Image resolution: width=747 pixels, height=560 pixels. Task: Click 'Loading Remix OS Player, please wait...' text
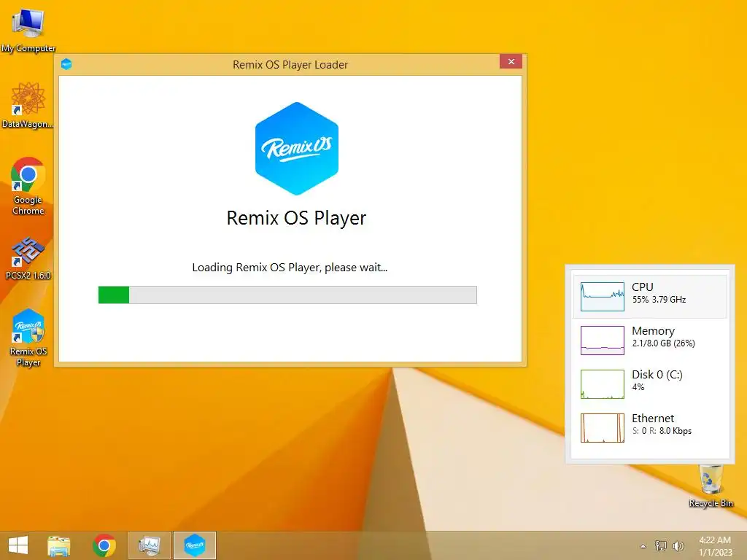(290, 268)
